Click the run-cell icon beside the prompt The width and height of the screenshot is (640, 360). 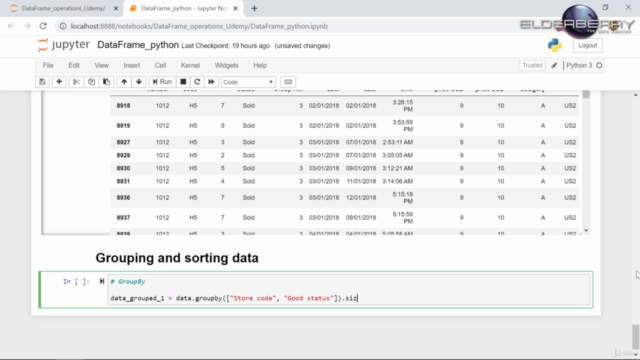(x=102, y=281)
